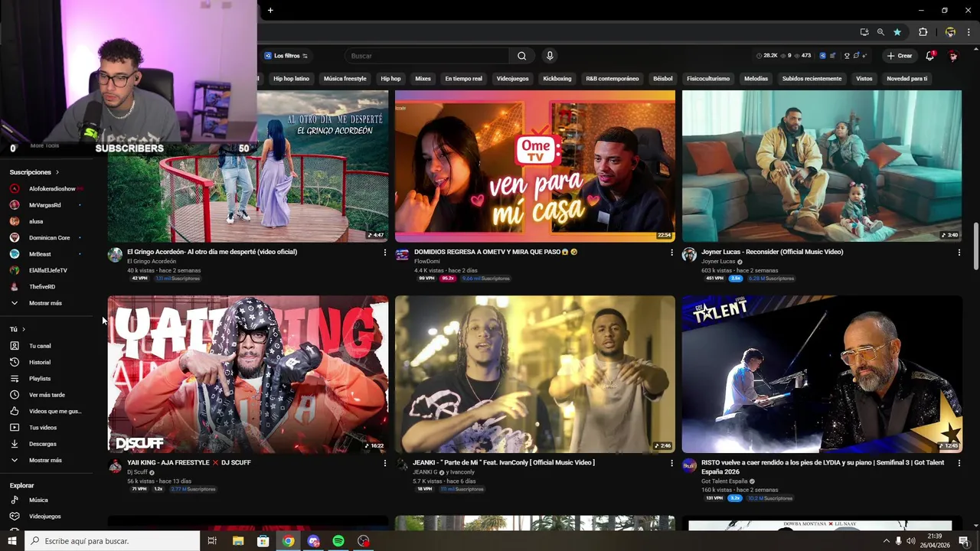980x551 pixels.
Task: Open Microsoft Store from the taskbar
Action: (x=263, y=541)
